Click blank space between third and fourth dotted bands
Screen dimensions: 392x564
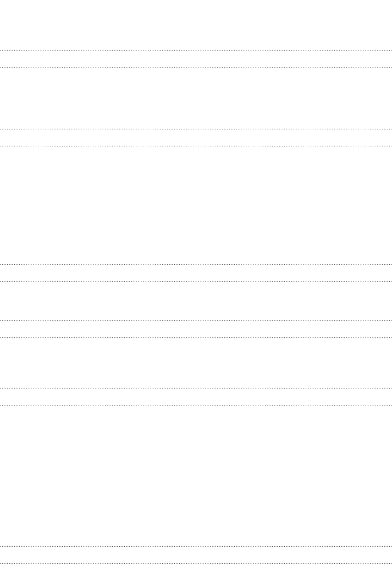click(196, 301)
